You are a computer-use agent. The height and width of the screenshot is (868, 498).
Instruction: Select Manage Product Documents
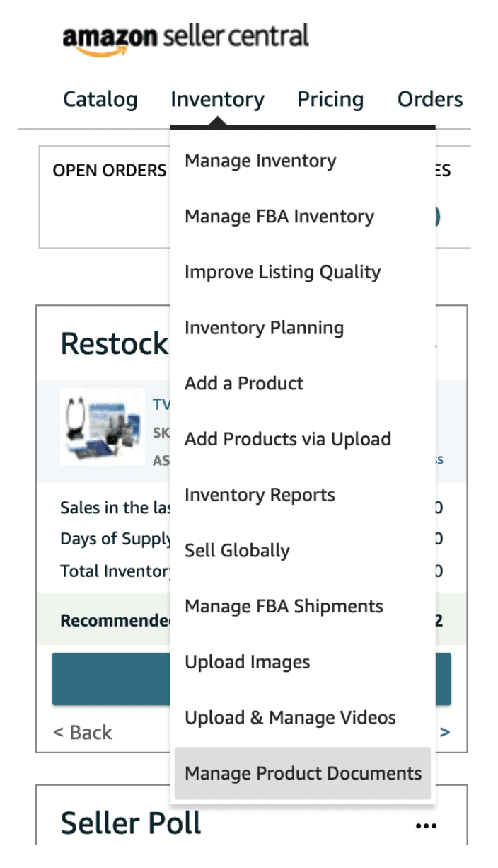[302, 774]
